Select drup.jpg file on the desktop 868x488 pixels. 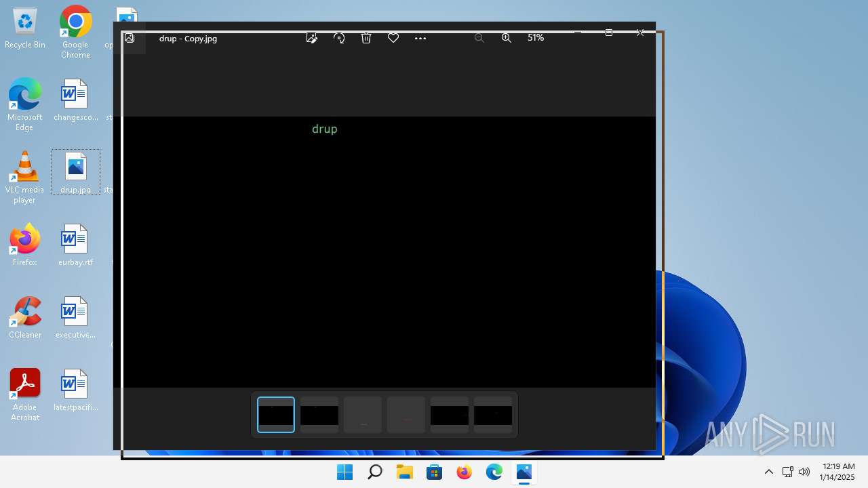point(75,173)
